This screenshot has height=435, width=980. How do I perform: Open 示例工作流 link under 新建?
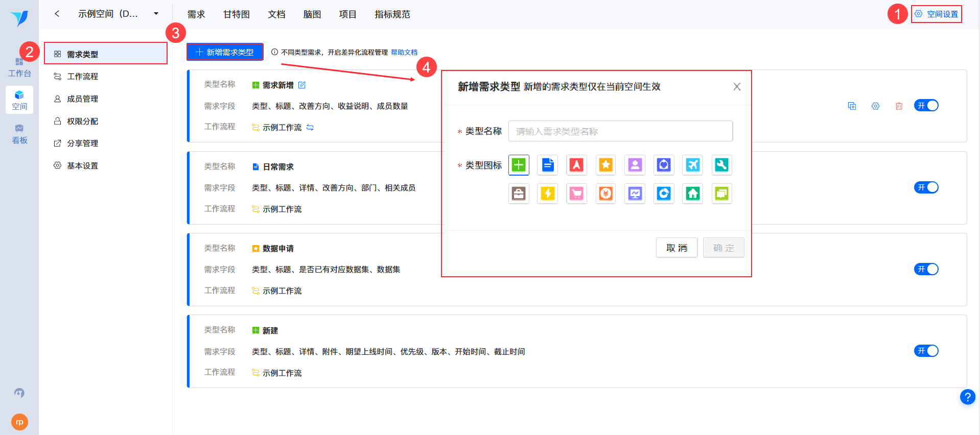point(282,373)
